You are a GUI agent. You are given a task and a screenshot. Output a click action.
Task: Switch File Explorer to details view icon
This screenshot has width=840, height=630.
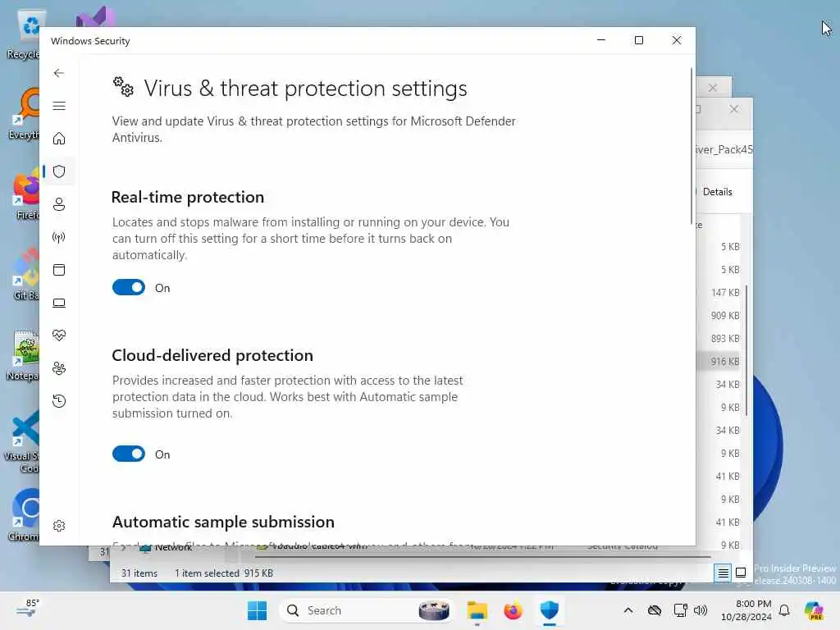[723, 573]
